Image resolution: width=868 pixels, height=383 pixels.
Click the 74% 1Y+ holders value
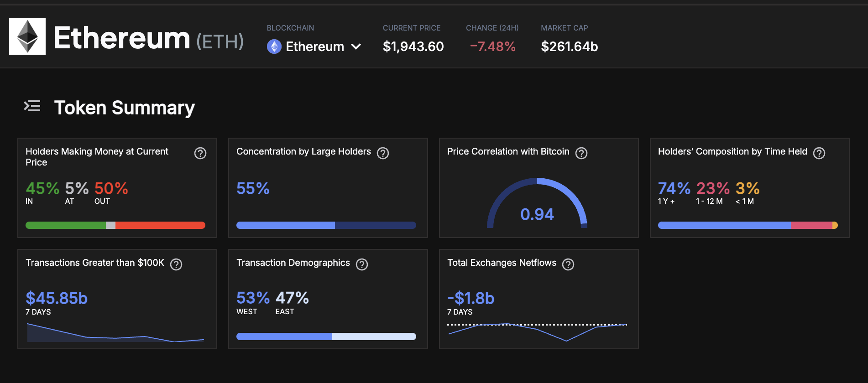[674, 188]
